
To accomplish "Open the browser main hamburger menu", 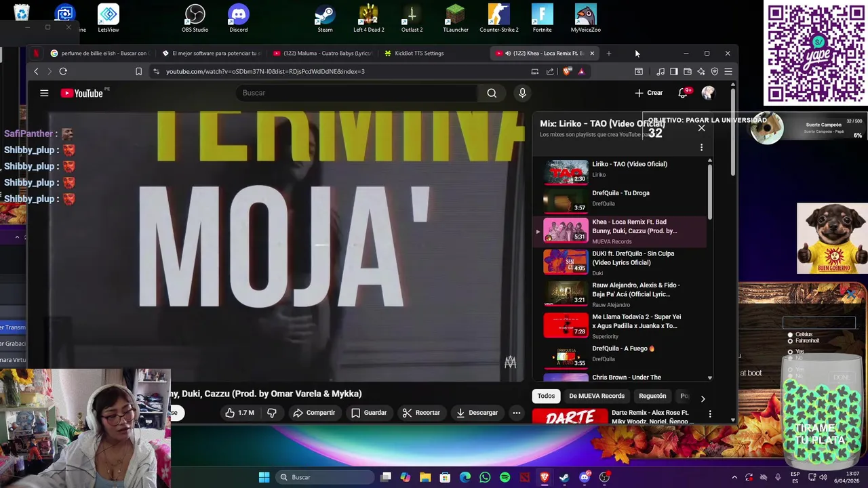I will coord(728,71).
